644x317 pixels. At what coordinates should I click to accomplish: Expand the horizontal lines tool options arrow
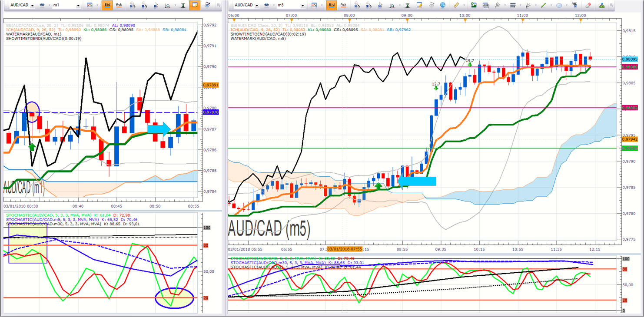click(520, 5)
